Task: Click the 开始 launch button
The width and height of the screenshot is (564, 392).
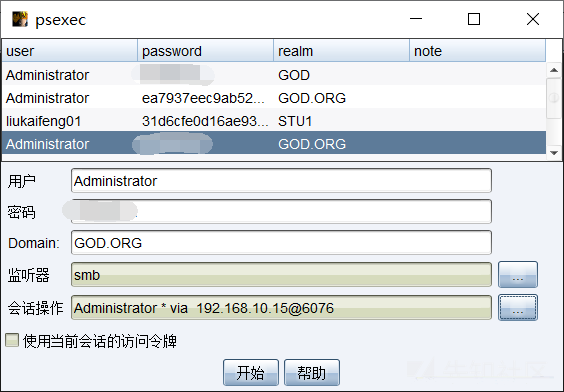Action: point(251,373)
